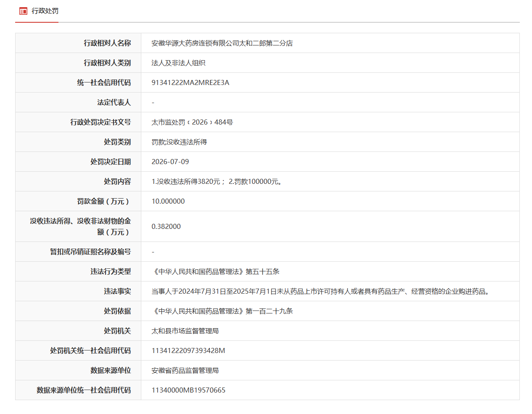The width and height of the screenshot is (532, 414).
Task: Click the 违法事实 label
Action: [117, 291]
